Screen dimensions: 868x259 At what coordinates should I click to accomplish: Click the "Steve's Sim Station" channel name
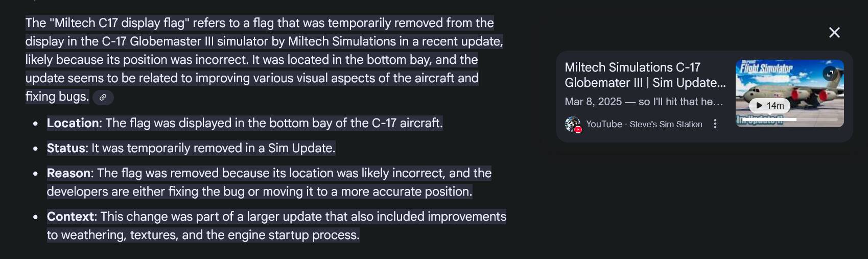(666, 124)
